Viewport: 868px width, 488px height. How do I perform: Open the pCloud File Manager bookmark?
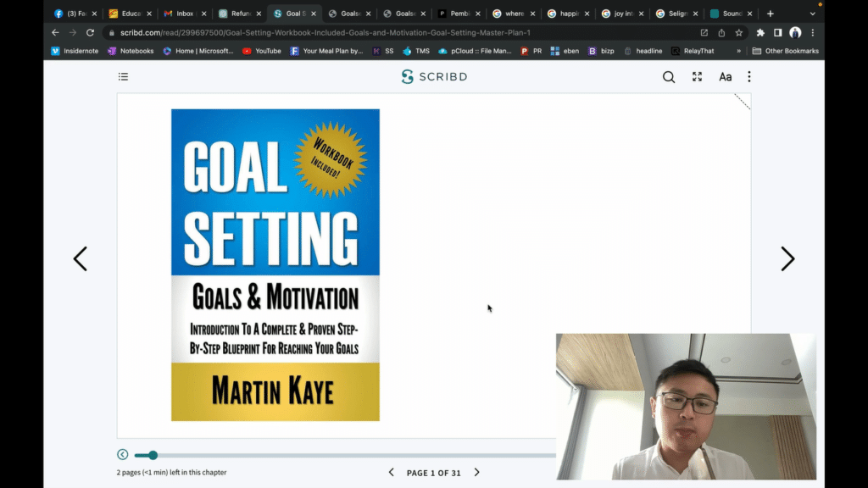[x=475, y=51]
